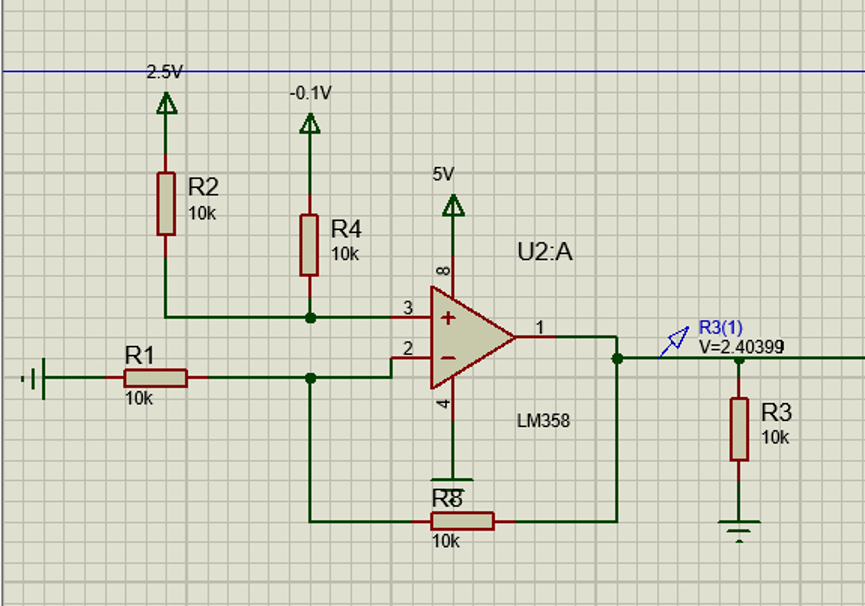Click the 'R8' reference label
Viewport: 865px width, 606px height.
pyautogui.click(x=447, y=499)
